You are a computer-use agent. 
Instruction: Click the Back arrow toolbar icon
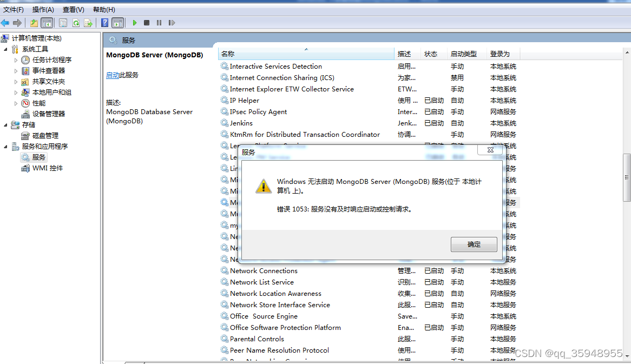tap(5, 23)
